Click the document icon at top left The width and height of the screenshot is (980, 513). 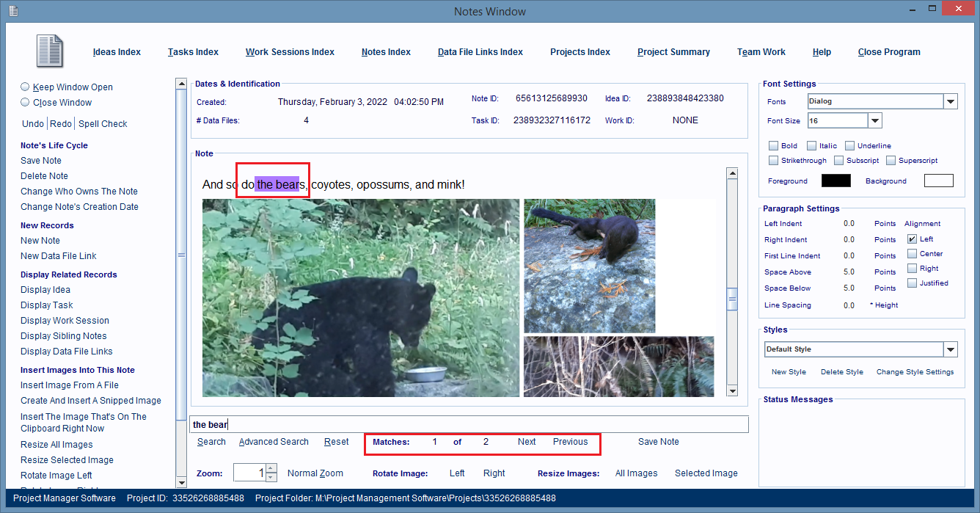pyautogui.click(x=50, y=51)
